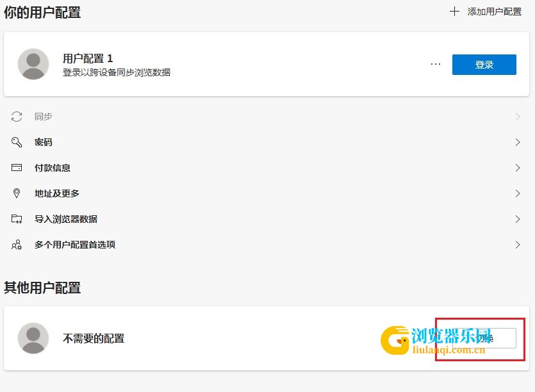Click the sync arrows icon
The height and width of the screenshot is (392, 535).
pyautogui.click(x=17, y=117)
